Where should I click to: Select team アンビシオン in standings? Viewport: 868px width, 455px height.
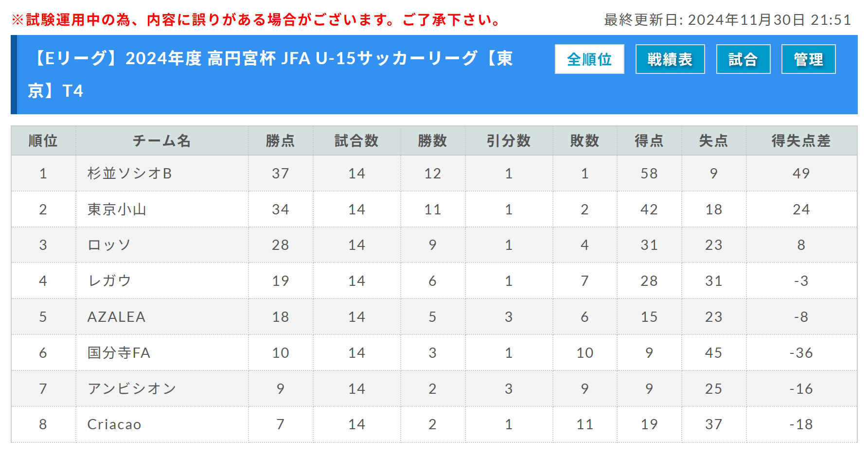tap(132, 389)
